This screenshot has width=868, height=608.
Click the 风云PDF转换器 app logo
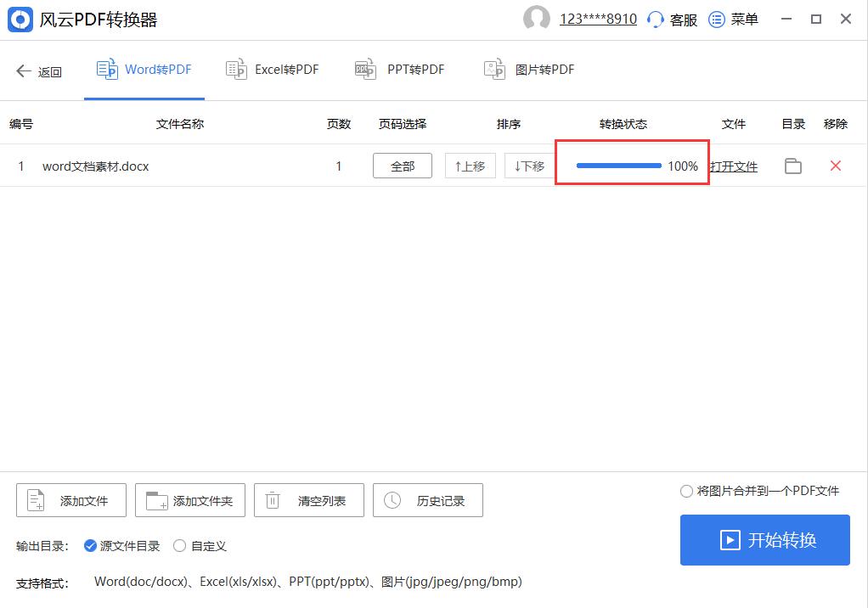(x=20, y=19)
